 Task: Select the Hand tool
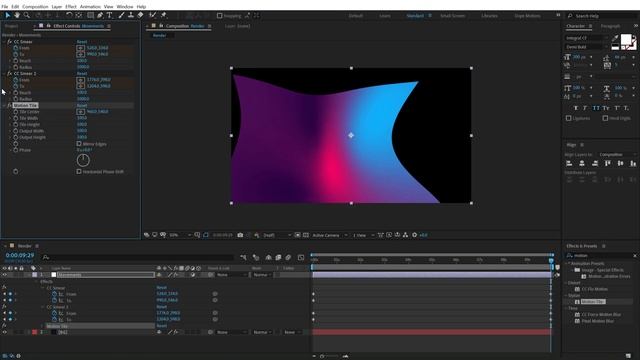17,16
